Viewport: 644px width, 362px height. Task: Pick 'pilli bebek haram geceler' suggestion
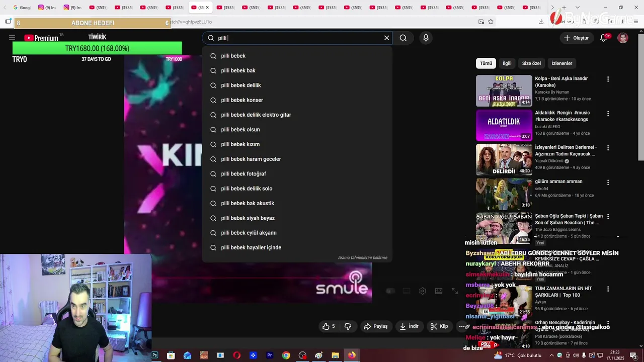coord(297,159)
